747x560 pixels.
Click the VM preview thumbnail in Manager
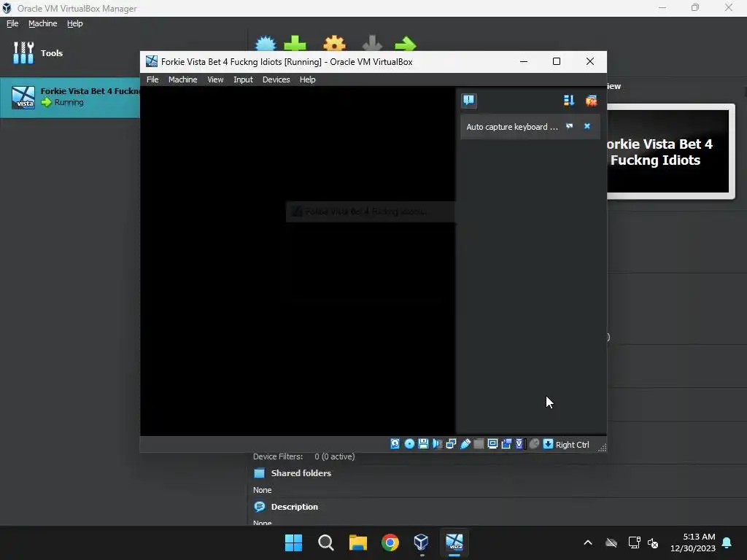click(x=668, y=152)
